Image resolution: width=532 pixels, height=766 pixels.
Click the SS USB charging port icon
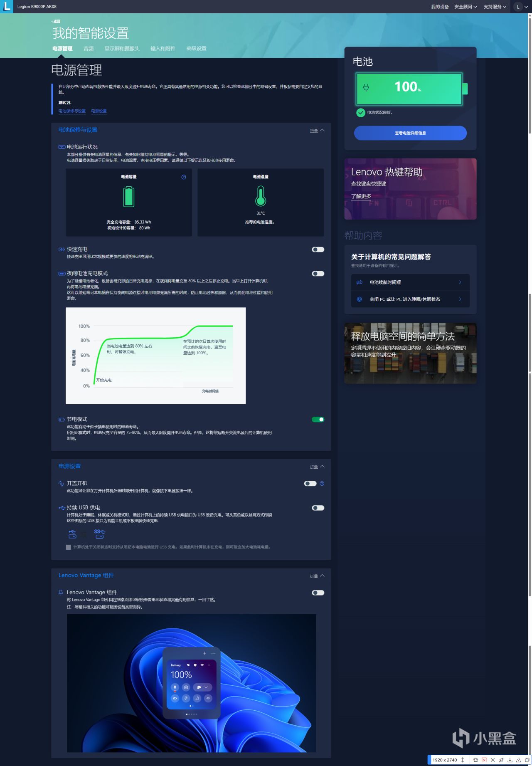coord(99,534)
